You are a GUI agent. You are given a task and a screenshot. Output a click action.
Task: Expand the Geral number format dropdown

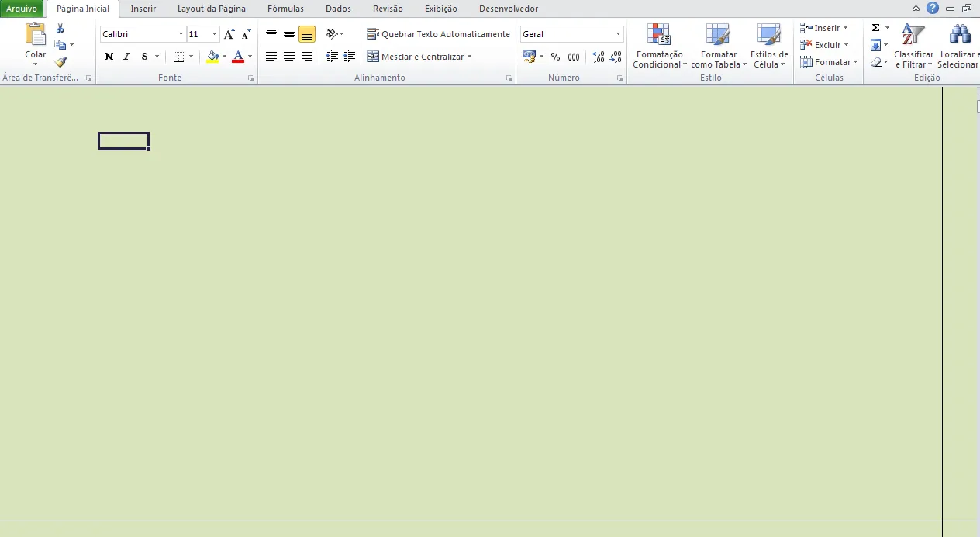click(618, 34)
